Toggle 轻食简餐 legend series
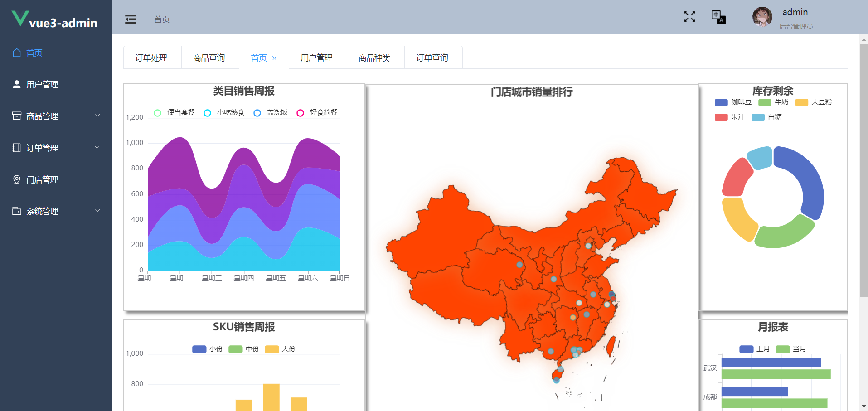 click(x=317, y=112)
